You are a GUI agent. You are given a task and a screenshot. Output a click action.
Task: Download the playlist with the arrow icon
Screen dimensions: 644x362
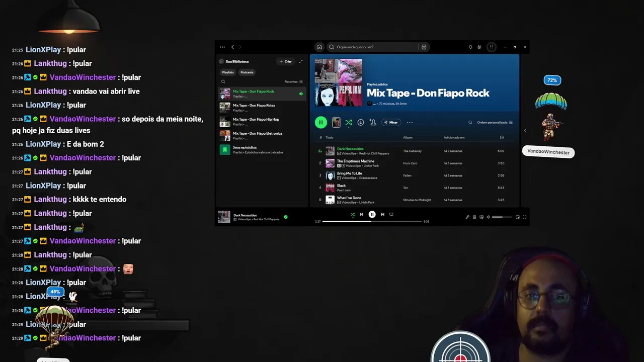tap(361, 122)
